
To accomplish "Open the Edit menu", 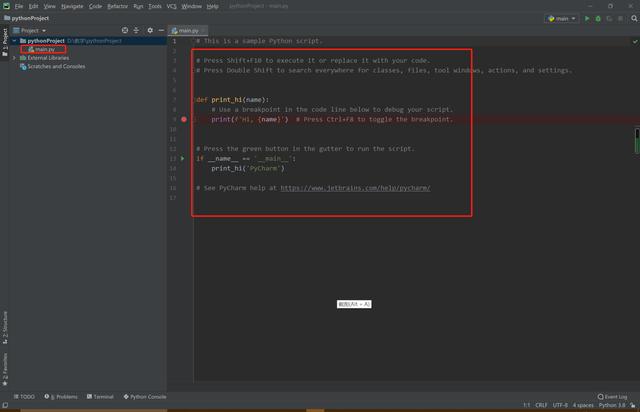I will tap(33, 6).
